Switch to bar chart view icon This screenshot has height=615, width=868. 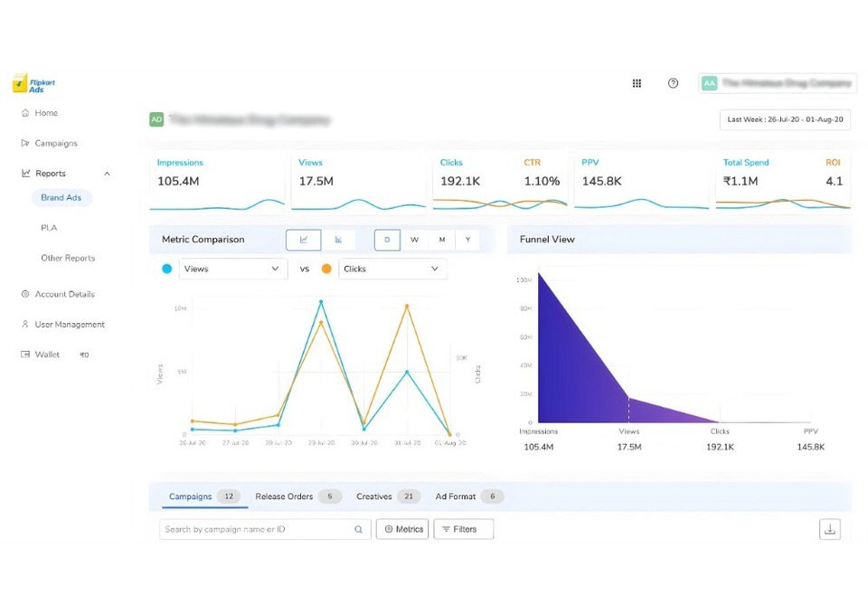[338, 240]
